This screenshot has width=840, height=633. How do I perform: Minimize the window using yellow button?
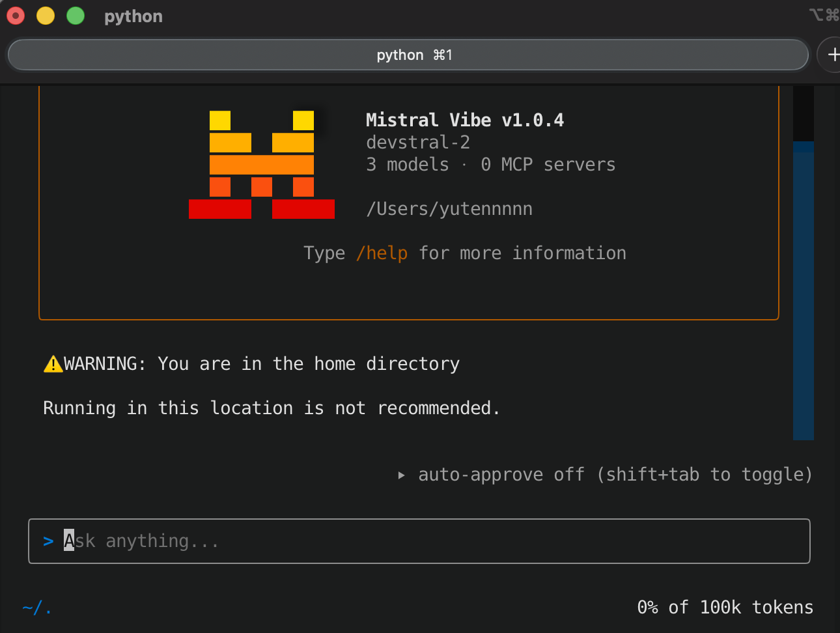[x=46, y=16]
